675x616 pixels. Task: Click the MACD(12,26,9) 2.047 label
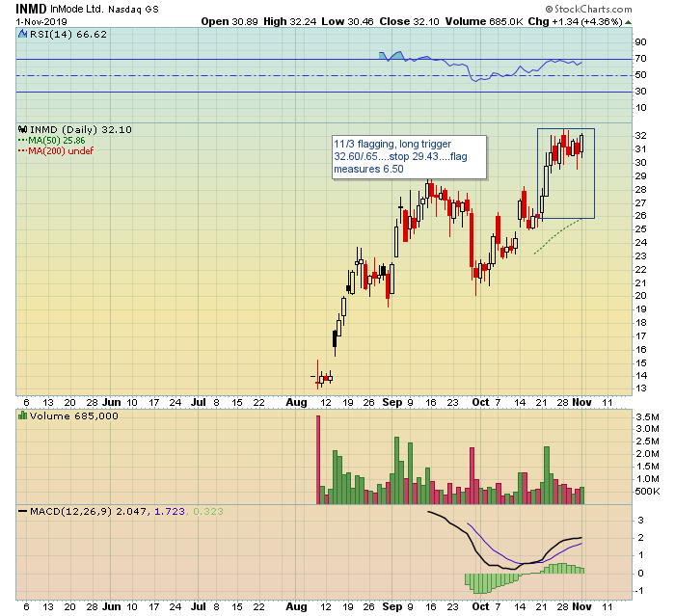89,511
